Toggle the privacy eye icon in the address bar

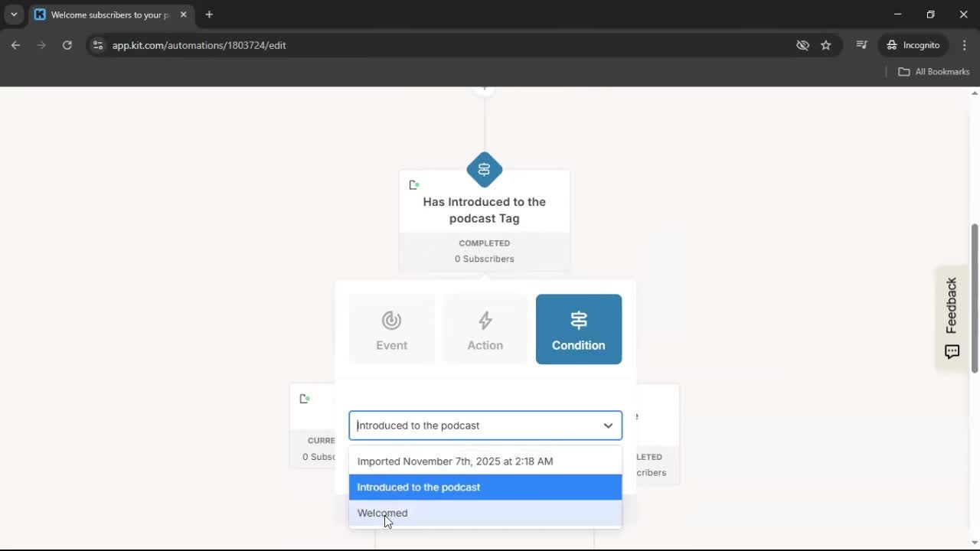(x=802, y=45)
